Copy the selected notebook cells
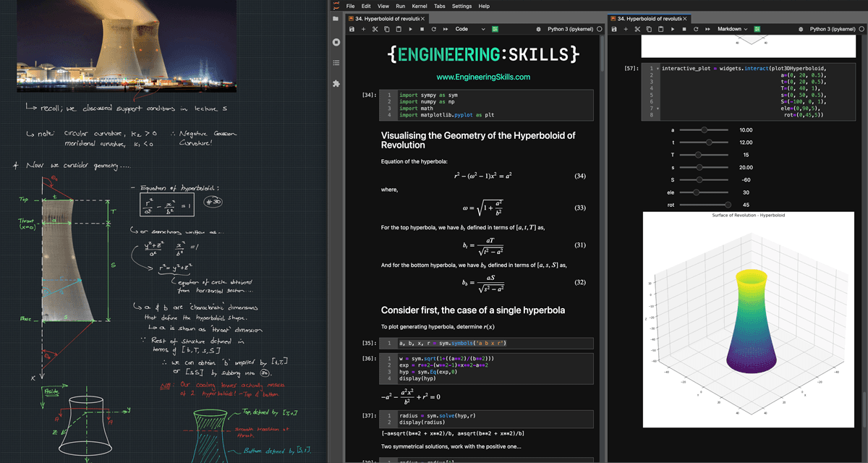This screenshot has width=868, height=463. coord(388,29)
